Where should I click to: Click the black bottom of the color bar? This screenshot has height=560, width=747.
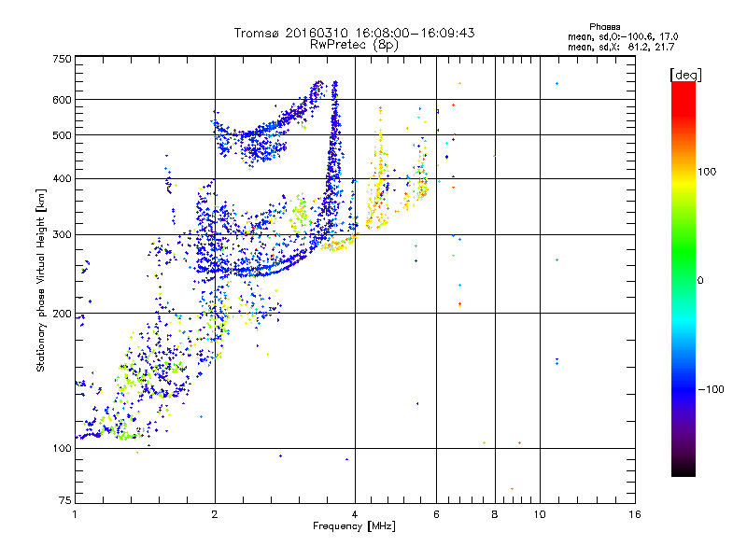[684, 470]
